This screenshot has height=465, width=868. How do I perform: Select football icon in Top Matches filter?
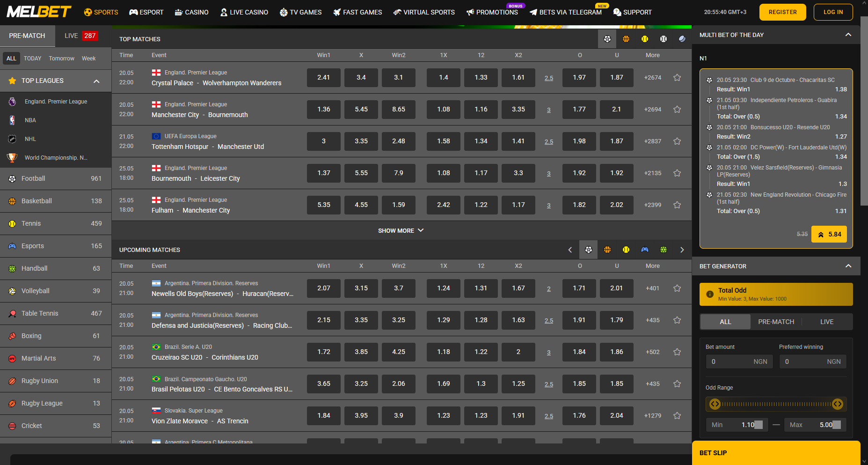point(607,39)
